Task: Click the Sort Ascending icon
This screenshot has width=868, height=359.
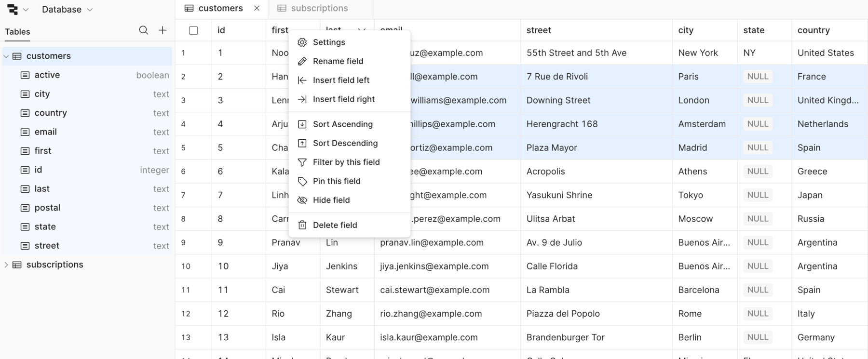Action: [x=302, y=124]
